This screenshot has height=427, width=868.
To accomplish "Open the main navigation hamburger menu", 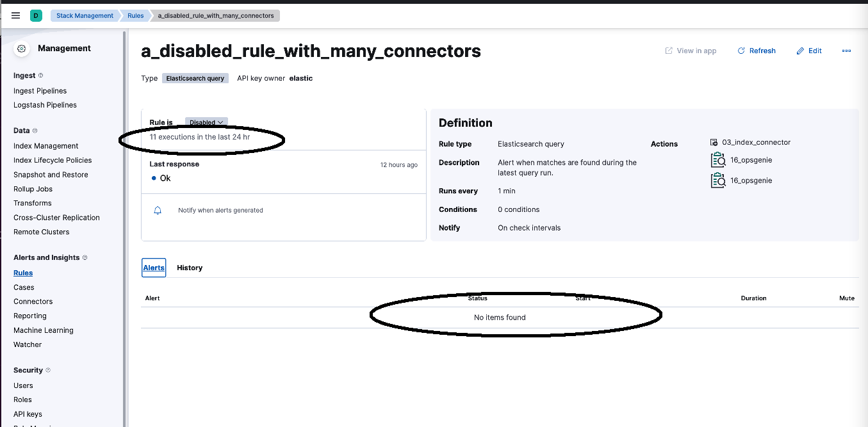I will (15, 15).
